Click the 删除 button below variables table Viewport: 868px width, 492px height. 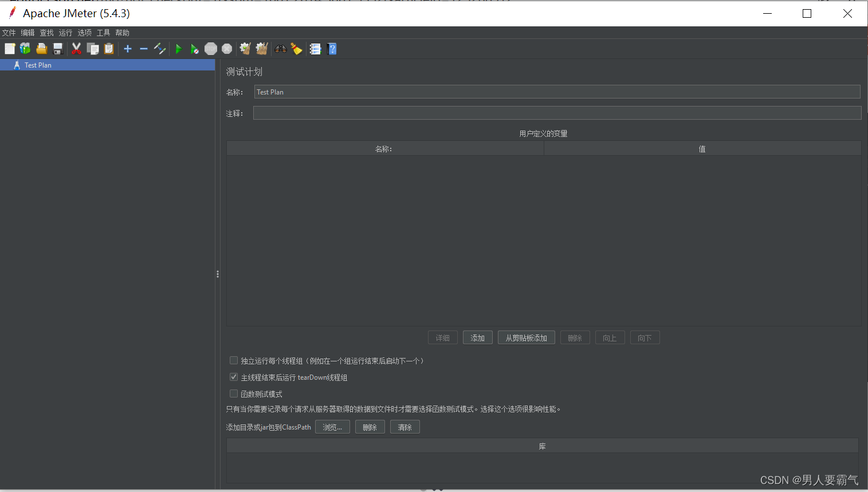point(575,338)
